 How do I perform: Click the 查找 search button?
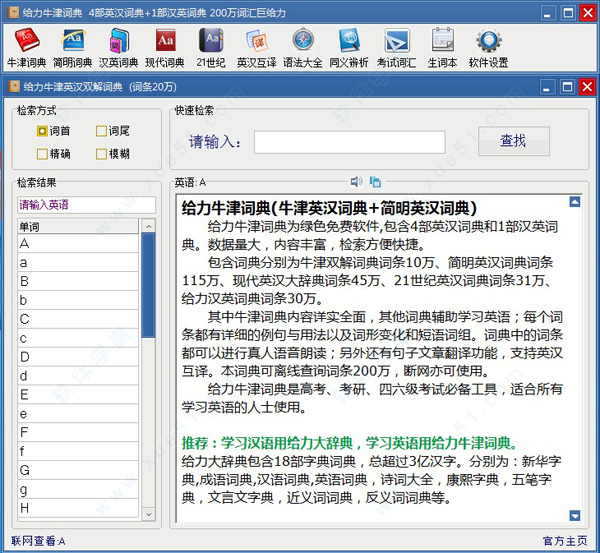tap(514, 141)
